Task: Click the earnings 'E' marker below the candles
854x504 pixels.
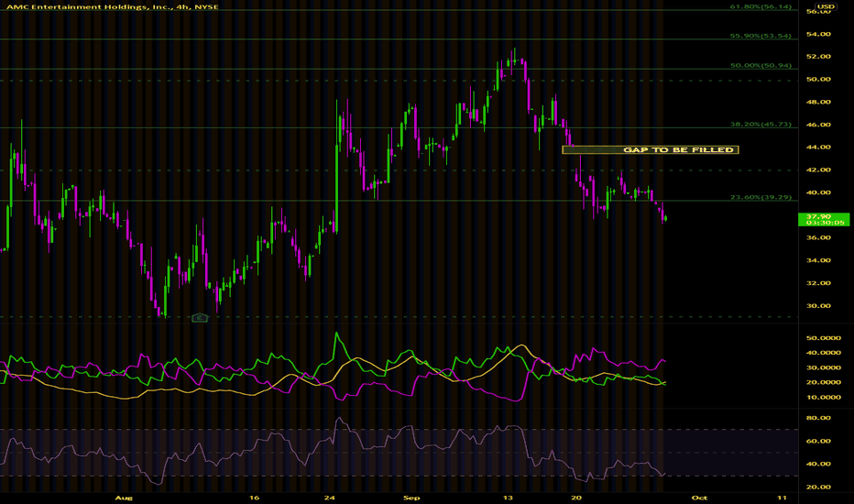Action: click(x=200, y=318)
